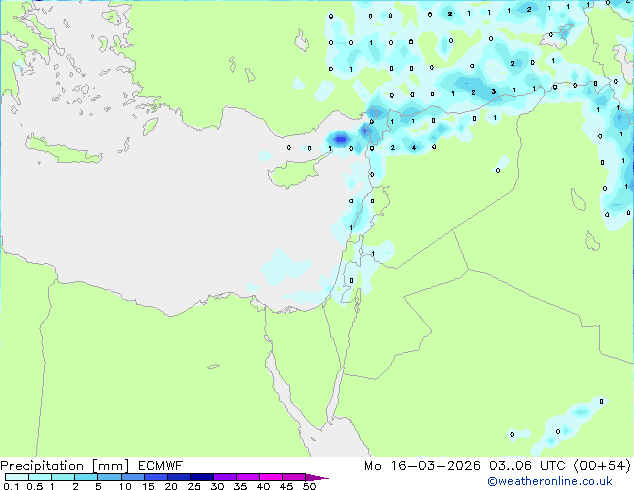Click the dark blue precipitation maximum near Cyprus
This screenshot has width=634, height=490.
pos(341,139)
